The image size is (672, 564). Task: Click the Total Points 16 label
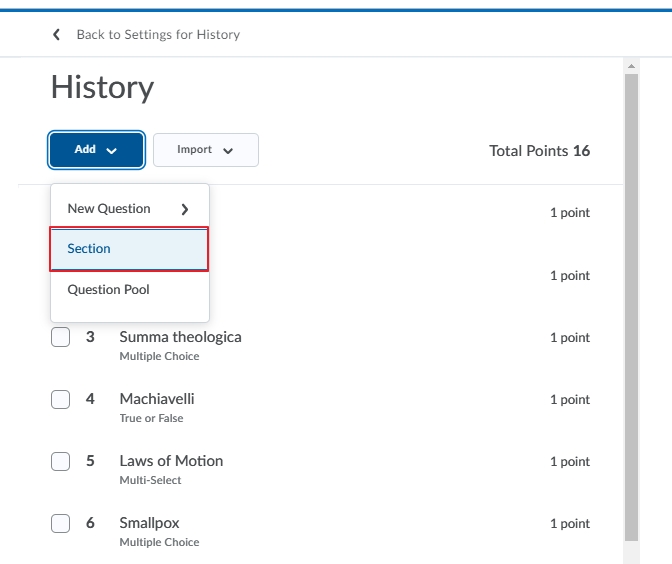tap(540, 151)
